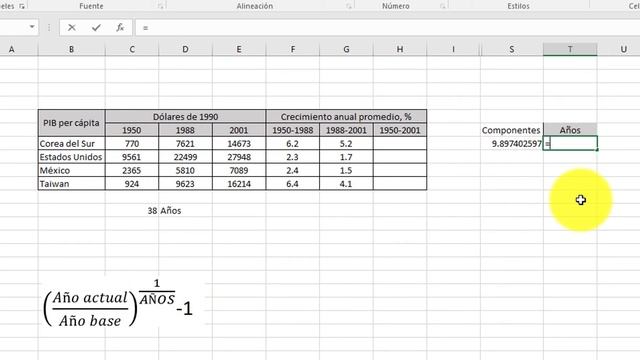The image size is (640, 360).
Task: Open the Alineación group dialog launcher
Action: click(x=349, y=6)
